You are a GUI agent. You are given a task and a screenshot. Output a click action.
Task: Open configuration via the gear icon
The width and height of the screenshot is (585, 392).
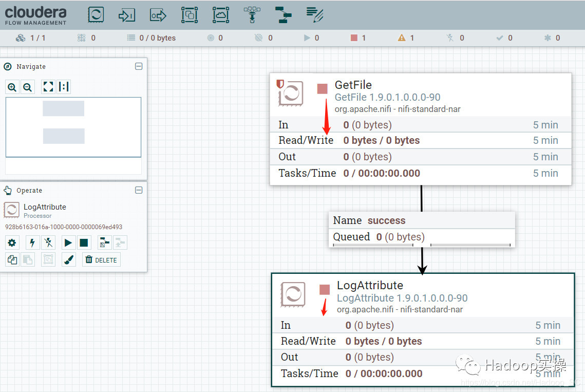[x=12, y=242]
